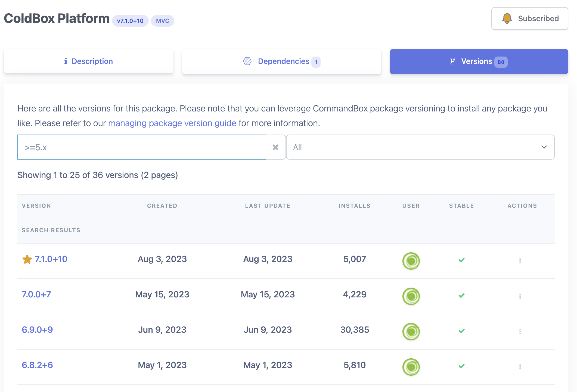Click the bell icon in Subscribed button

(507, 18)
